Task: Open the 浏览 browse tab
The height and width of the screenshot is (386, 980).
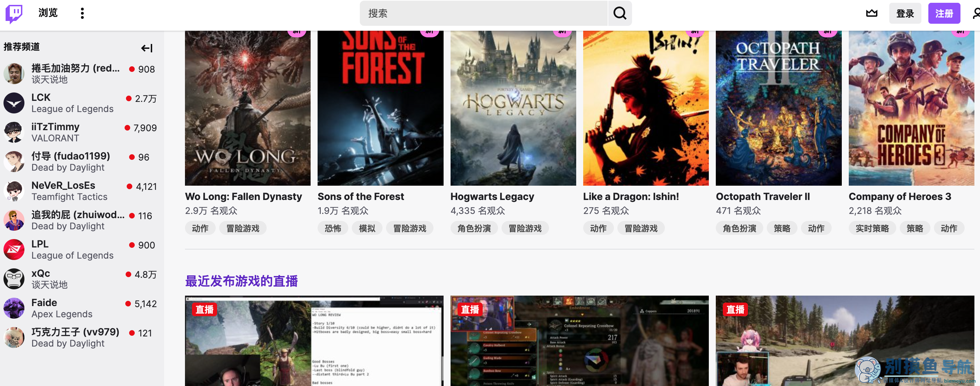Action: (48, 13)
